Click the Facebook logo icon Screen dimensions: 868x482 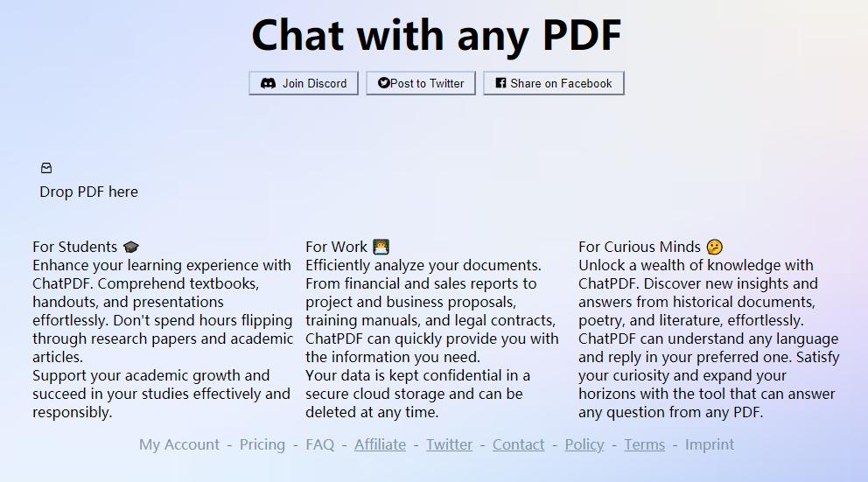coord(500,83)
